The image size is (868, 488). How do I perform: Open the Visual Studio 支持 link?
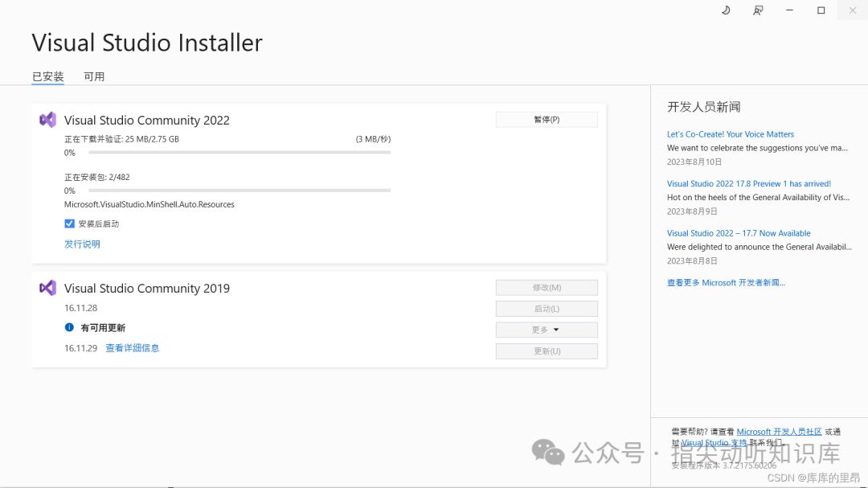pos(714,443)
